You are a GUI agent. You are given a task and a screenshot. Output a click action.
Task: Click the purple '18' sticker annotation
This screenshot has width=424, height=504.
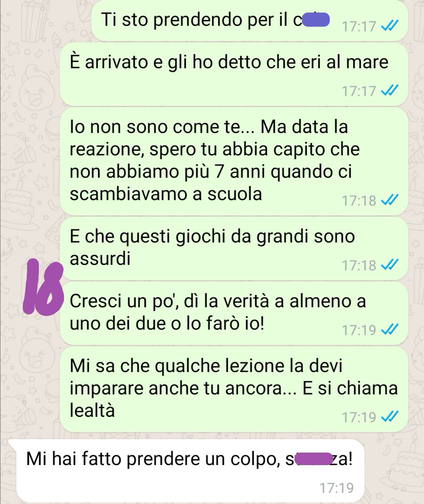[x=43, y=289]
